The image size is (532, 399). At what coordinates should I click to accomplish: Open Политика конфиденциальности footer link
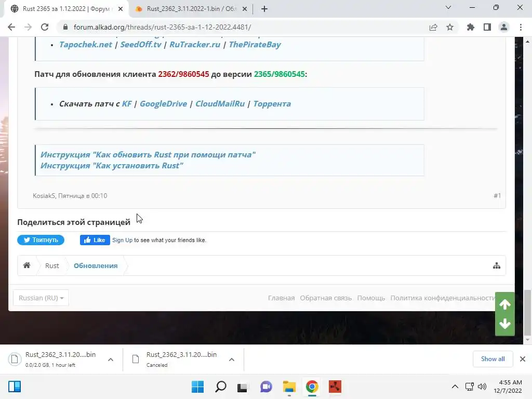(443, 298)
